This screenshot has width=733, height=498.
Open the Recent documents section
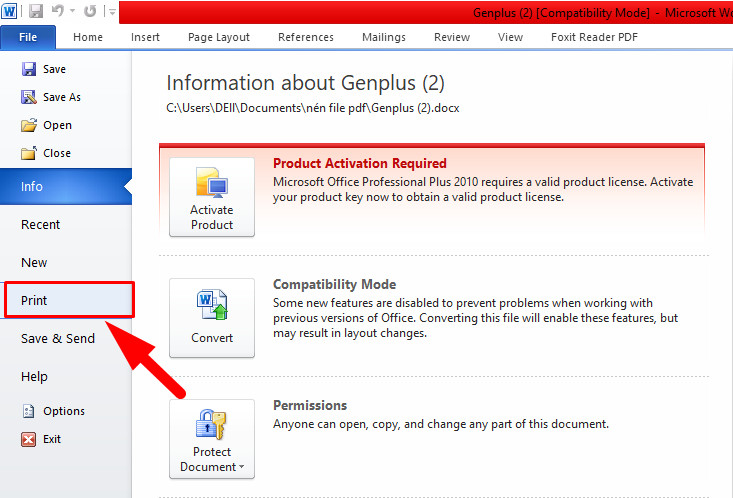[41, 225]
